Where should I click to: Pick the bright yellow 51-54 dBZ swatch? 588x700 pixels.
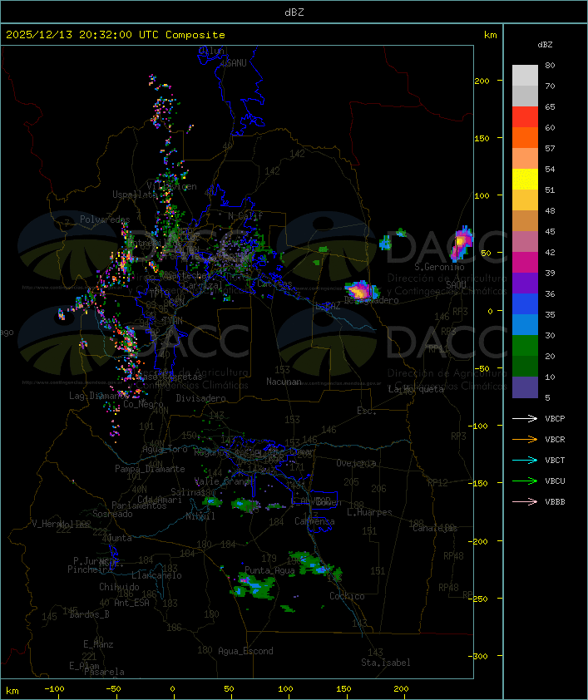[525, 179]
